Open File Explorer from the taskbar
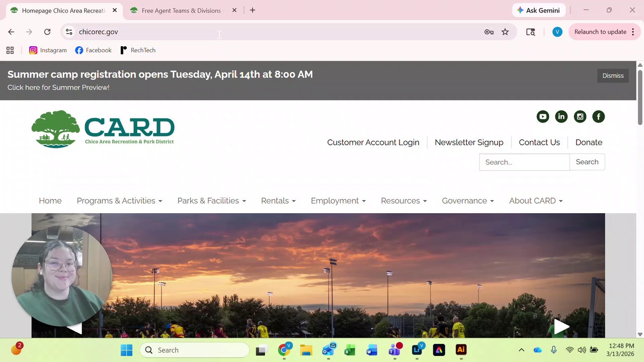644x362 pixels. pyautogui.click(x=306, y=350)
